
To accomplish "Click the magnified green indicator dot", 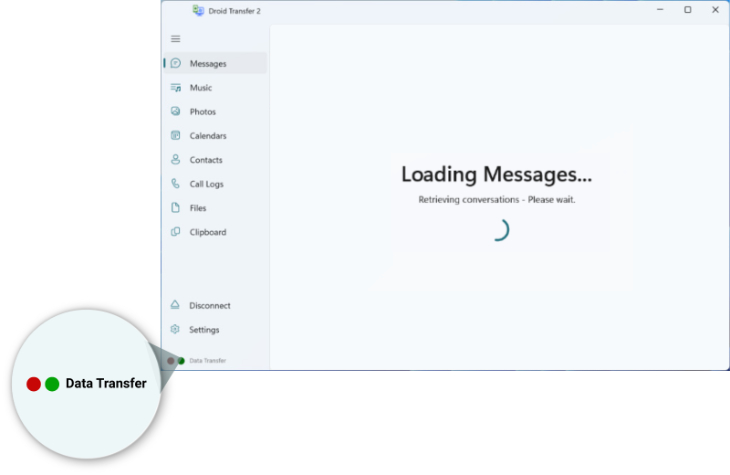I will click(x=52, y=384).
